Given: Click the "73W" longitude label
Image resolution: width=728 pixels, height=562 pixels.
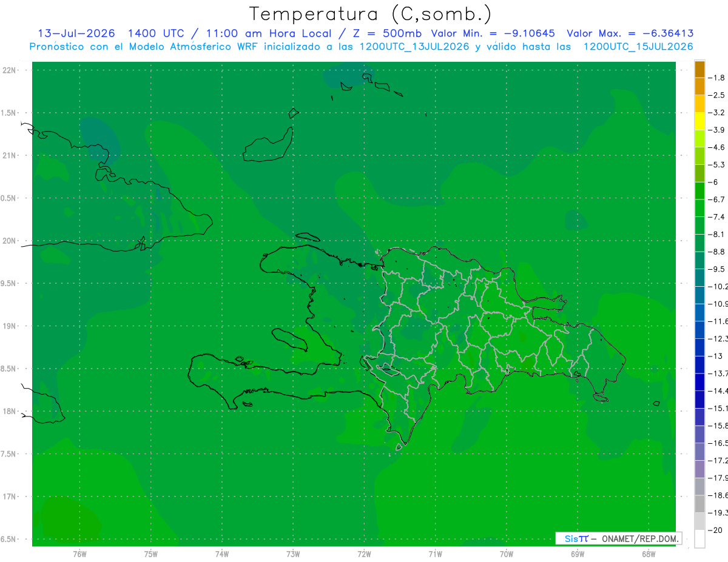Looking at the screenshot, I should (x=293, y=554).
